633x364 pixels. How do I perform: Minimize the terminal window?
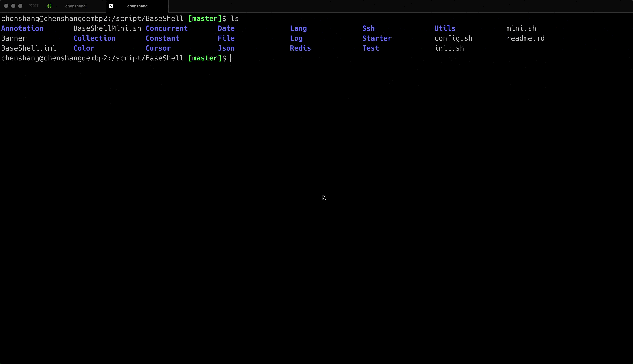click(x=13, y=6)
